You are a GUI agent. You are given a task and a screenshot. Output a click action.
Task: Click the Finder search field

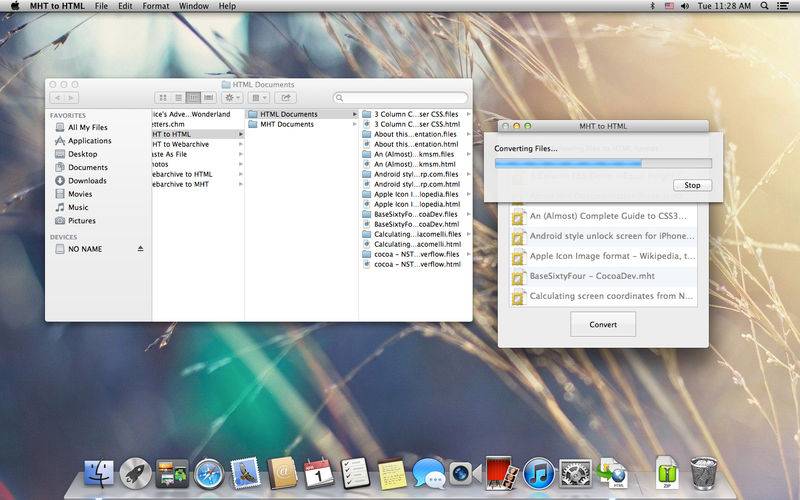click(x=401, y=97)
